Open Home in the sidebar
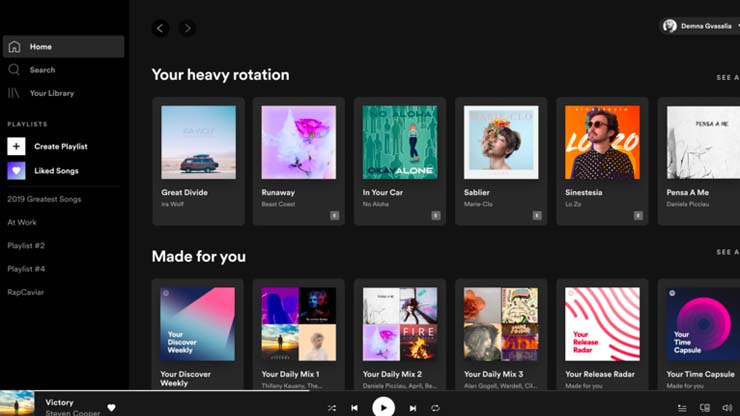 63,47
